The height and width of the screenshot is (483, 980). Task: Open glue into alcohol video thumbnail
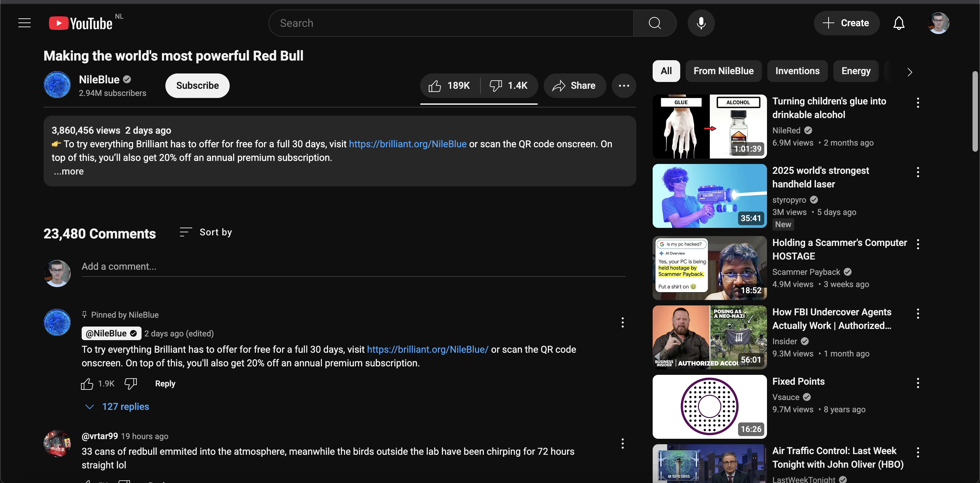[709, 127]
